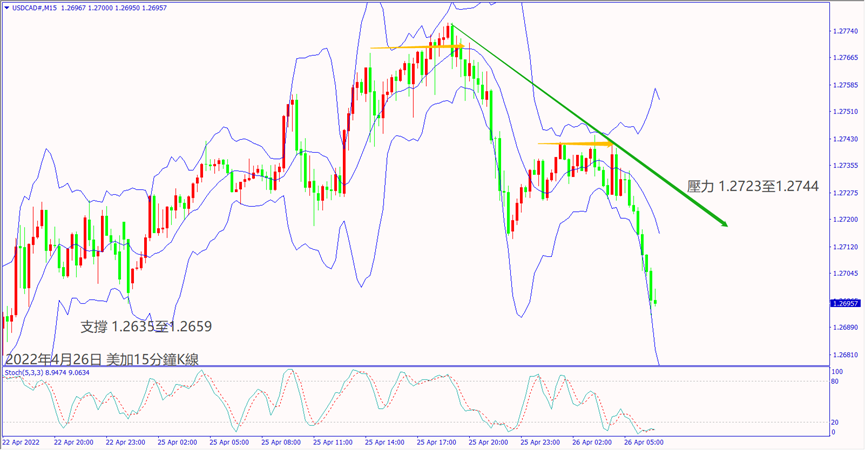Viewport: 865px width, 450px height.
Task: Click the current price tag 1.26957
Action: pos(846,301)
